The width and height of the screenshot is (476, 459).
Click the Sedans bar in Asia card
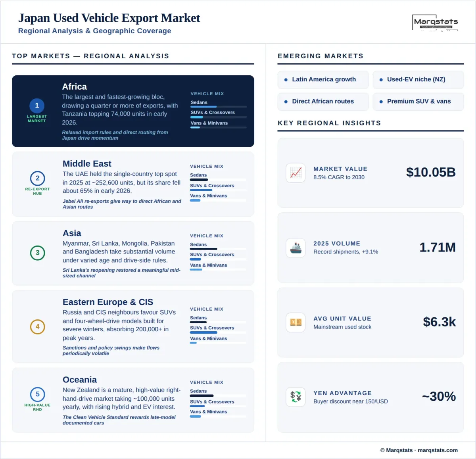coord(218,249)
